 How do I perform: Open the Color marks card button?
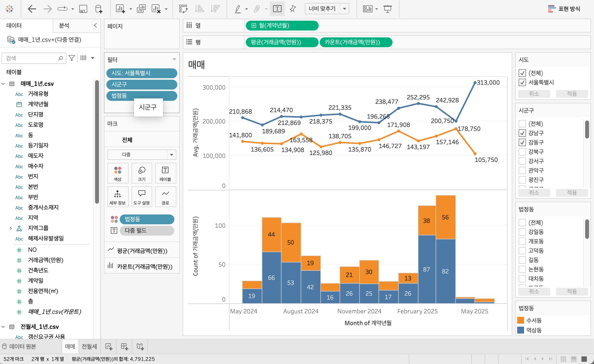118,173
